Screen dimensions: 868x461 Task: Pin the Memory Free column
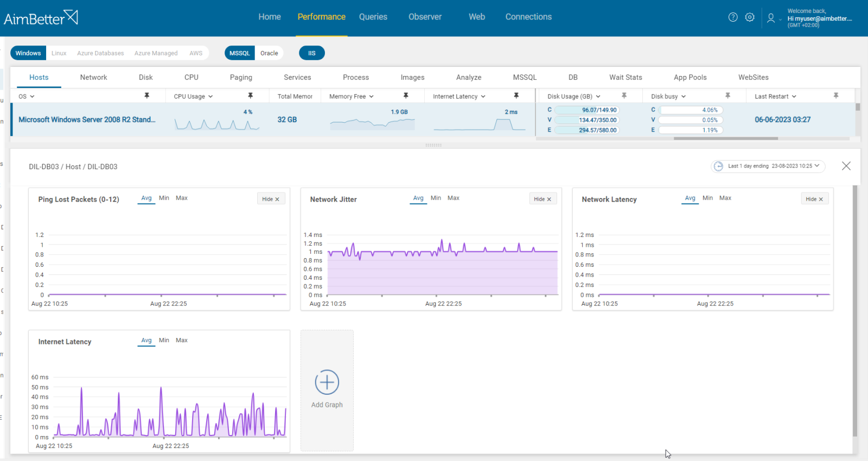(x=405, y=95)
